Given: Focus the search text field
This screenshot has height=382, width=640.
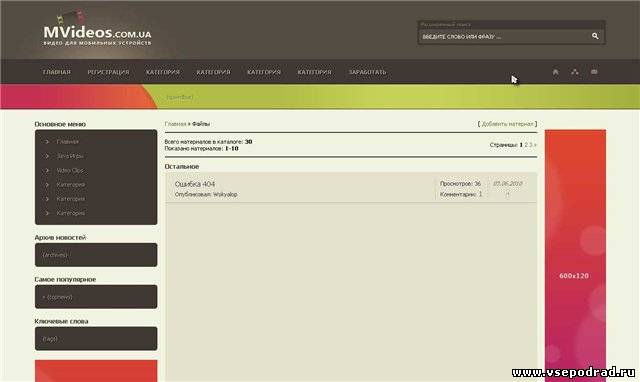Looking at the screenshot, I should (504, 37).
